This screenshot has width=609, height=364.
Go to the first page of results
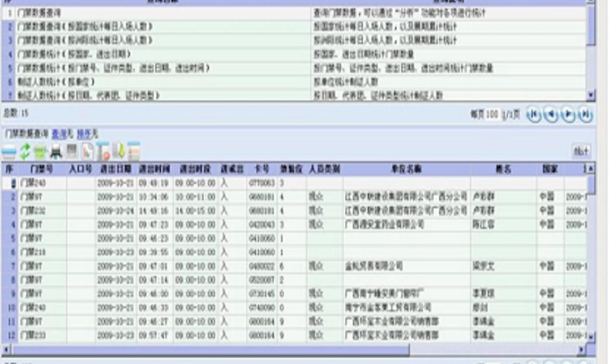coord(534,115)
